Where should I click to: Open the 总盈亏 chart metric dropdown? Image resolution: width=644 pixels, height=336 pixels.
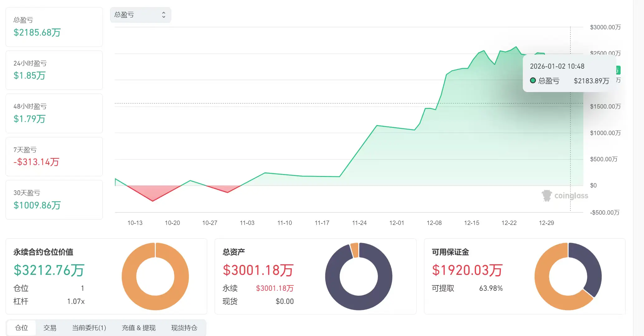[x=141, y=15]
